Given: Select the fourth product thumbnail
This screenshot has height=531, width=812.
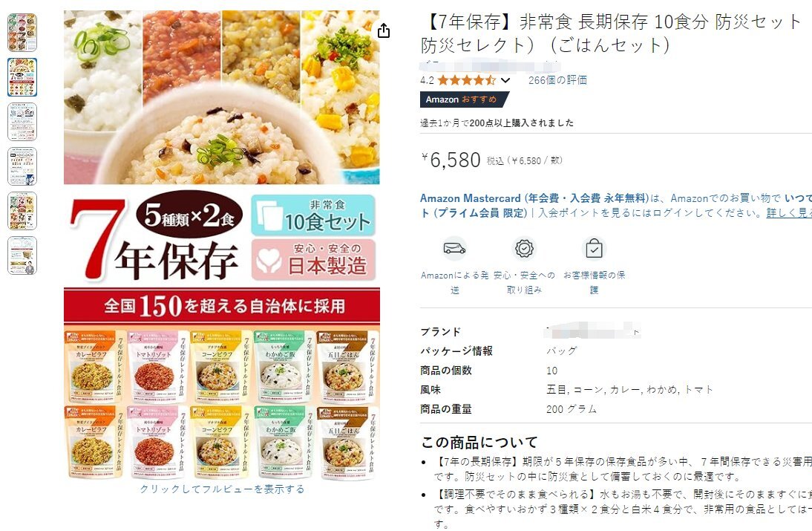Looking at the screenshot, I should pyautogui.click(x=22, y=166).
